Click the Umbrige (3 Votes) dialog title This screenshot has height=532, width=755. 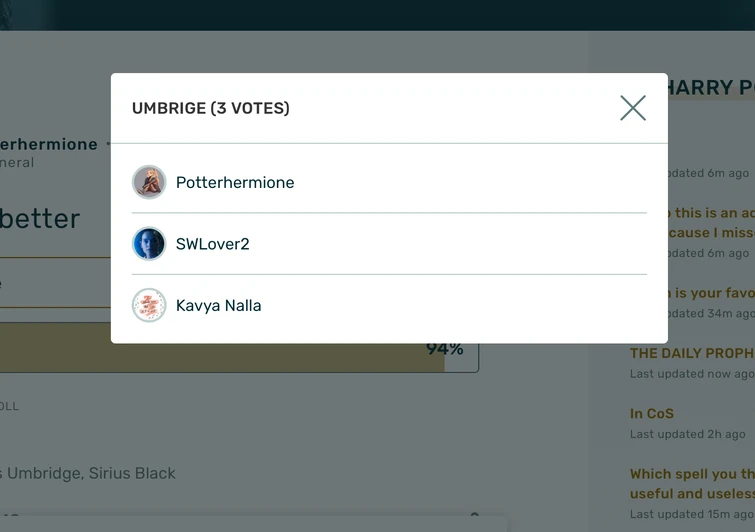(x=211, y=108)
